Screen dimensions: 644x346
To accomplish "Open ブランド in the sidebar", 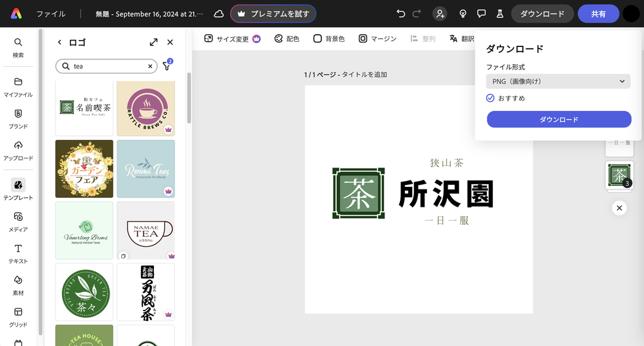I will coord(18,119).
